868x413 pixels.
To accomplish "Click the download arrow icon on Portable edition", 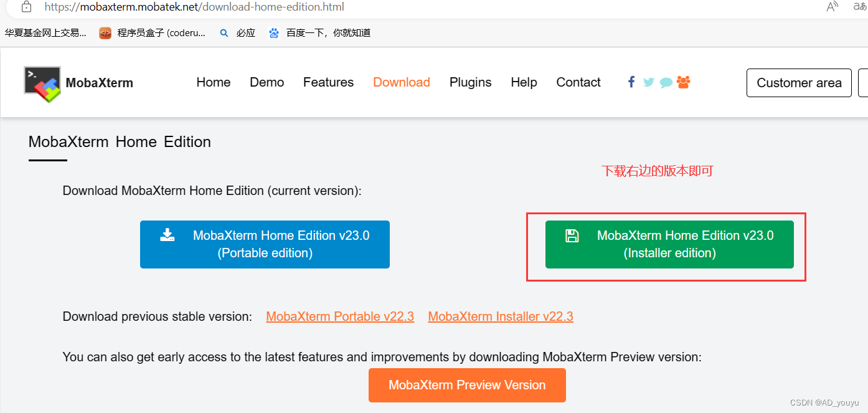I will 167,235.
